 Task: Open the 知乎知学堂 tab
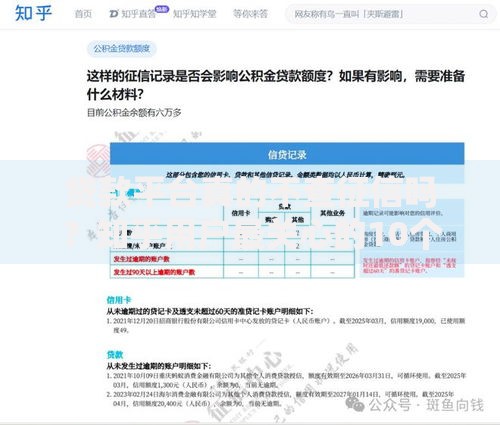[x=195, y=14]
